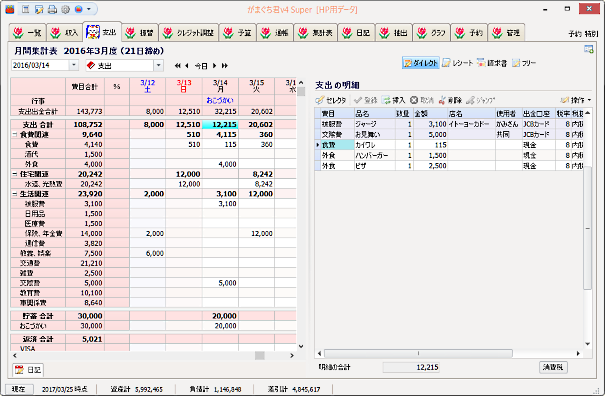Open the date picker dropdown for 2016/03/14
Image resolution: width=605 pixels, height=396 pixels.
[74, 65]
